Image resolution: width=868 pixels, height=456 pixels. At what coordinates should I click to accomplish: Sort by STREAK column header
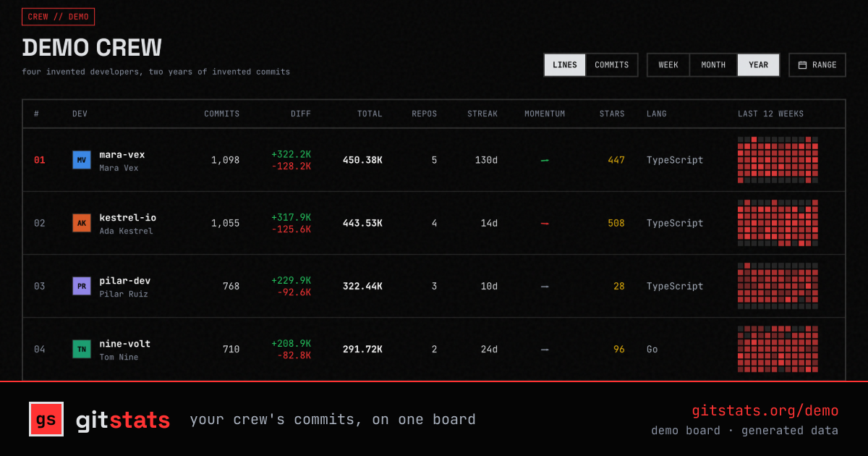point(482,114)
